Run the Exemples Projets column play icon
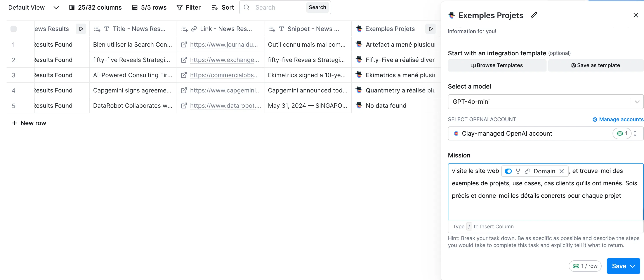This screenshot has width=644, height=280. [x=430, y=29]
